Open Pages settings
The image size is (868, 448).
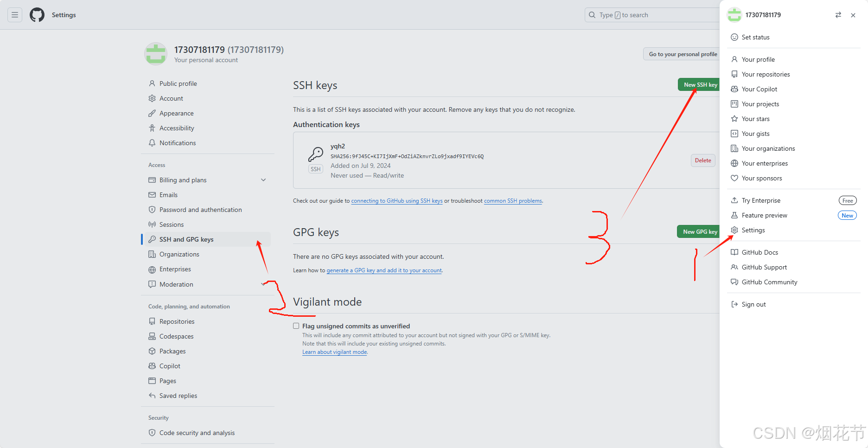pos(208,381)
